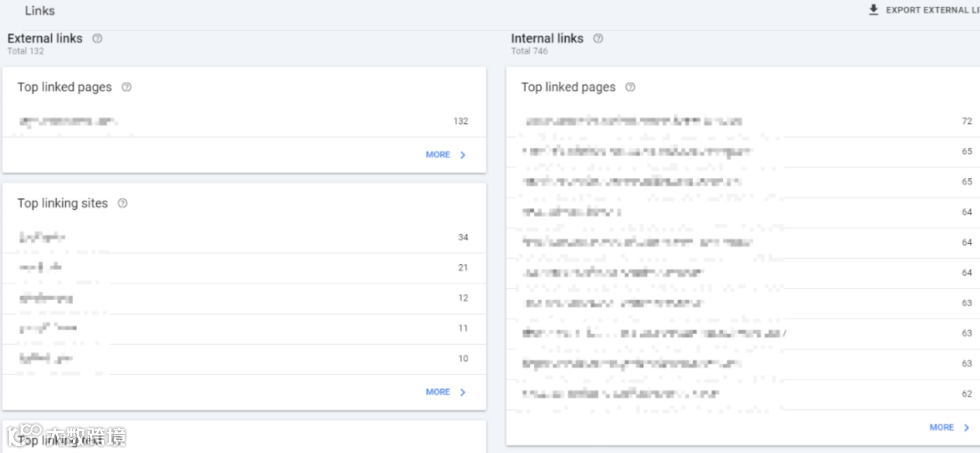Screen dimensions: 980x453
Task: Select the linking site with 21 links
Action: point(40,267)
